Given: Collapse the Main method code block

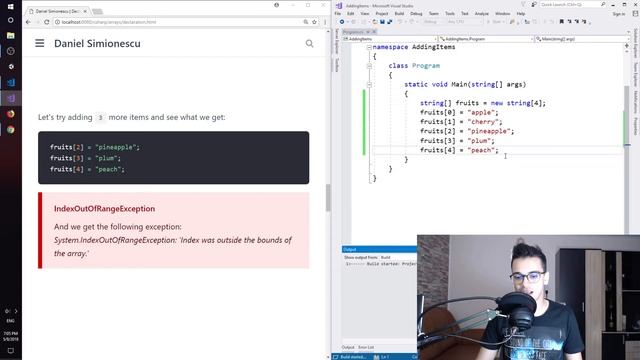Looking at the screenshot, I should pos(369,85).
